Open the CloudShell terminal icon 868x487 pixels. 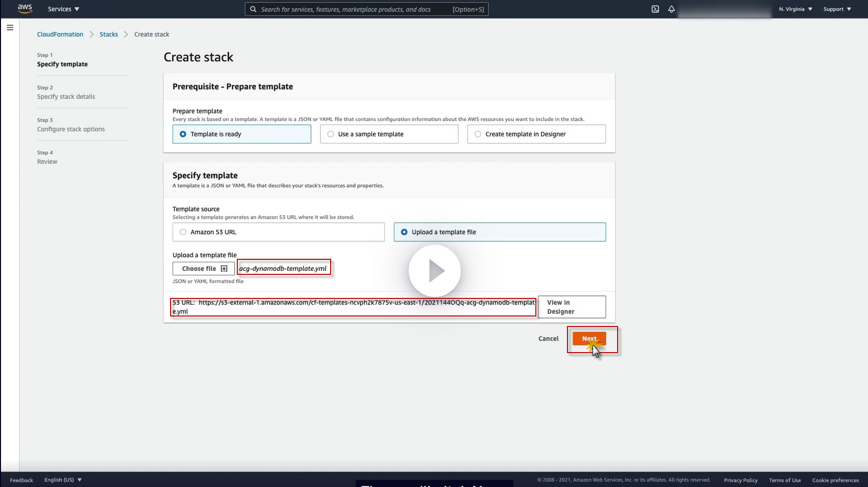coord(655,9)
